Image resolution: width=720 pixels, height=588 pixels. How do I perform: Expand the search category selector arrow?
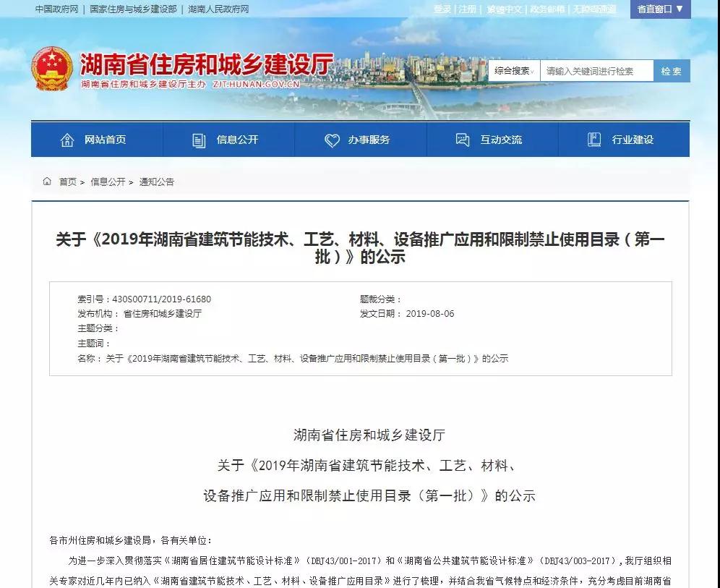pos(533,70)
